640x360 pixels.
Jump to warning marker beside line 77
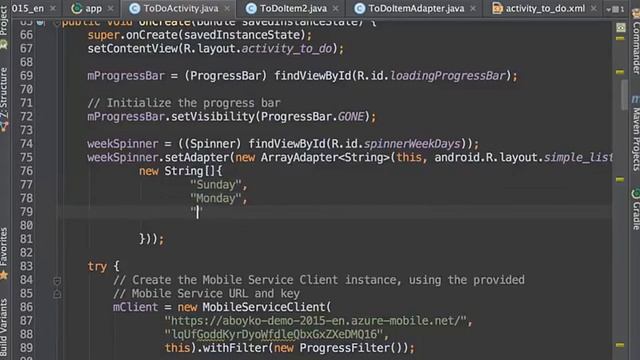[x=620, y=180]
